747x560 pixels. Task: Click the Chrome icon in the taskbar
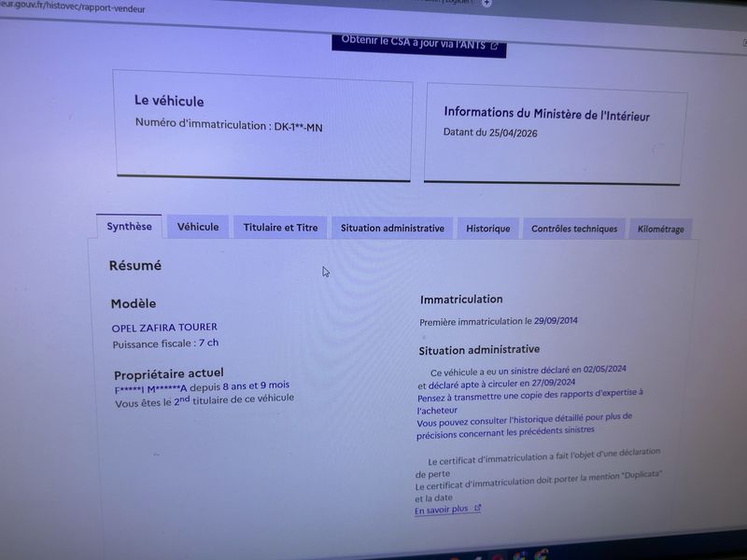(541, 555)
